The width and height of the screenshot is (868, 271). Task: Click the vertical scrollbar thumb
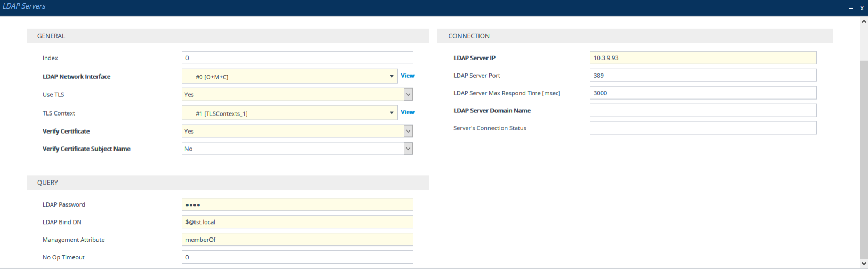pyautogui.click(x=864, y=160)
